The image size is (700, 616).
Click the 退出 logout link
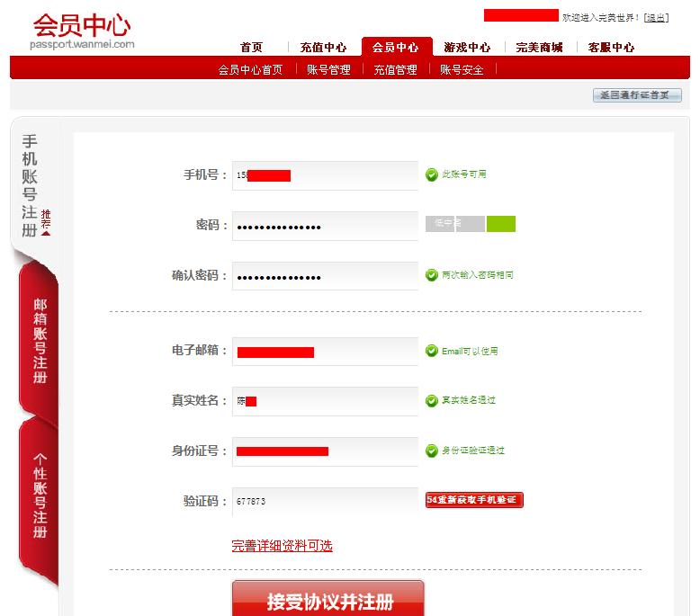click(656, 18)
